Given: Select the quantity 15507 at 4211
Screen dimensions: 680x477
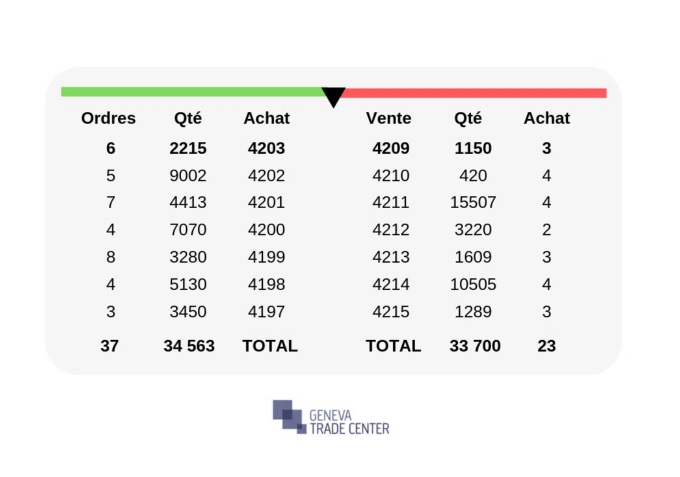Looking at the screenshot, I should (473, 202).
